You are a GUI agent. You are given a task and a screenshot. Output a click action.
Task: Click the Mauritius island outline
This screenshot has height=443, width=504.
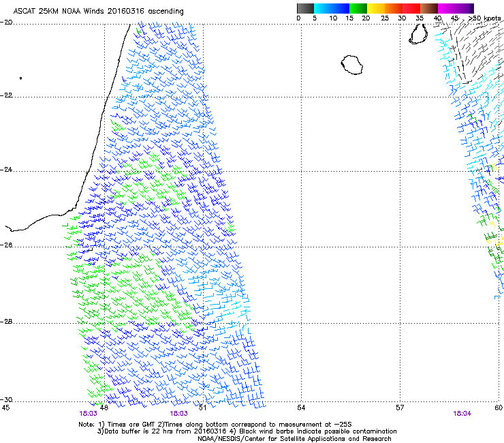coord(418,34)
